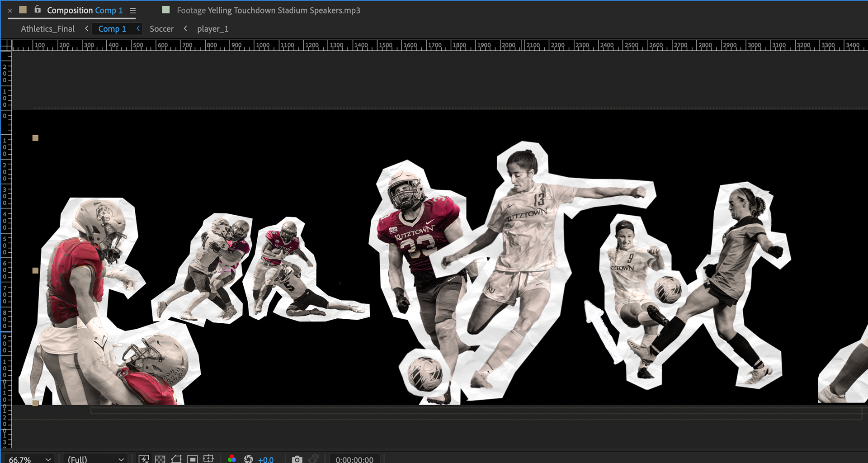Image resolution: width=868 pixels, height=463 pixels.
Task: Click the ruler origin crosshair corner
Action: point(6,45)
